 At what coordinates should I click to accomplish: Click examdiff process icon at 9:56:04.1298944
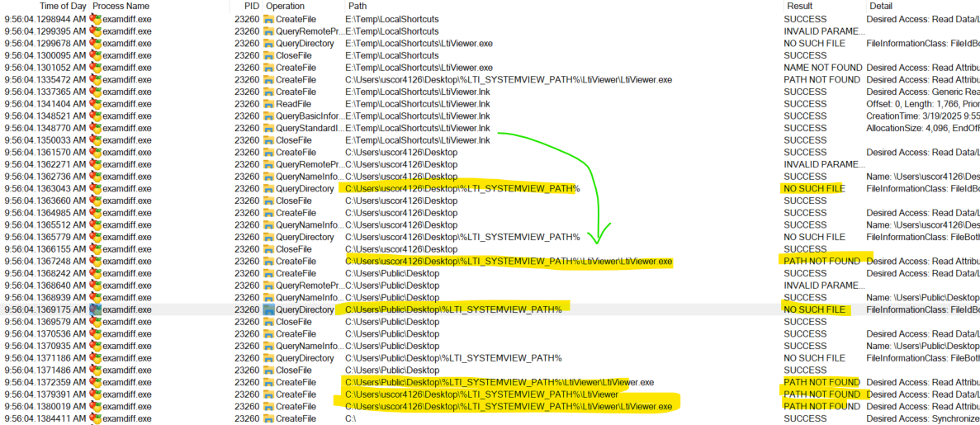coord(95,19)
